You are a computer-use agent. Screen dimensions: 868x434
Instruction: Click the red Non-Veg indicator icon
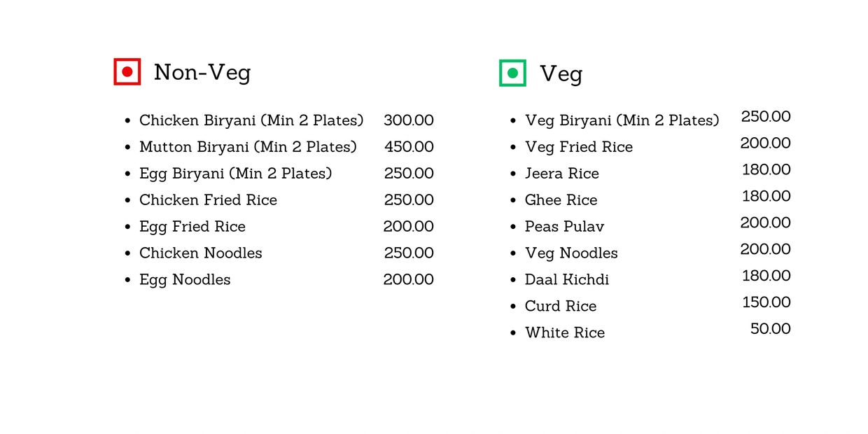point(127,71)
